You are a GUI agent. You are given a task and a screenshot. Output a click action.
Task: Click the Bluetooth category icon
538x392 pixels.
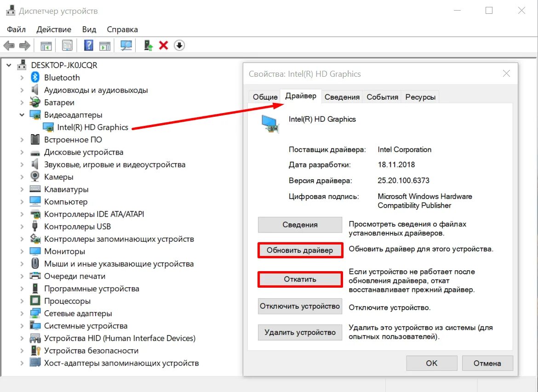point(35,78)
